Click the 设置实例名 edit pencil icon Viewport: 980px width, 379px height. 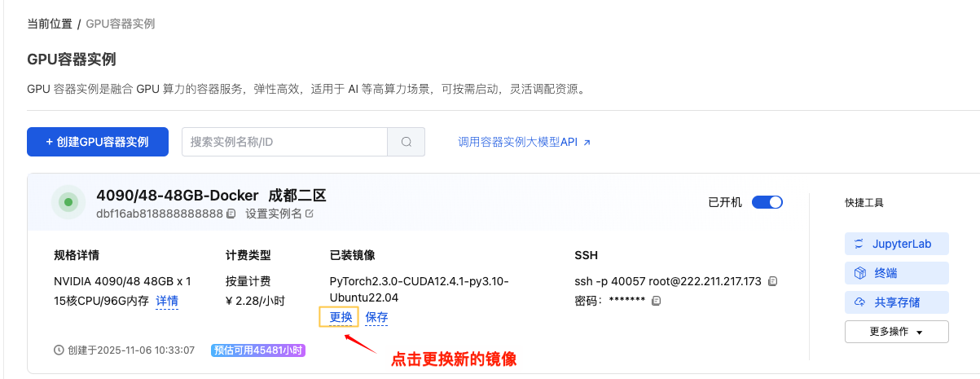[x=310, y=214]
